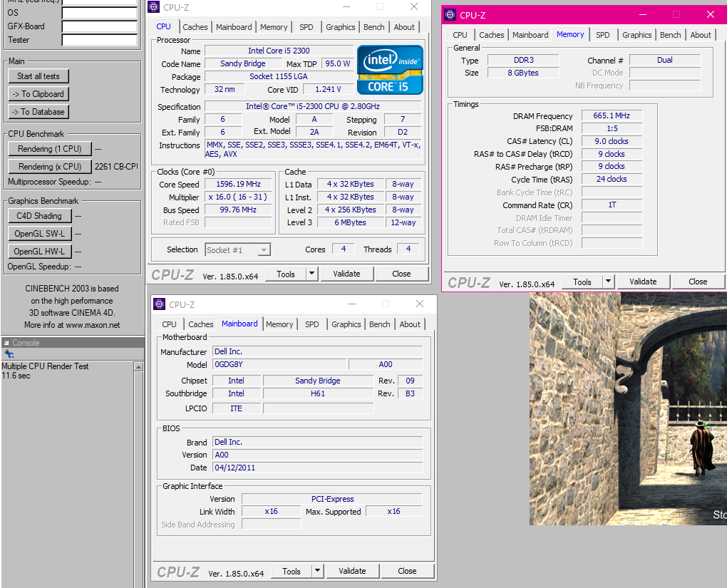The height and width of the screenshot is (588, 727).
Task: Select Caches tab in Mainboard window
Action: [x=201, y=324]
